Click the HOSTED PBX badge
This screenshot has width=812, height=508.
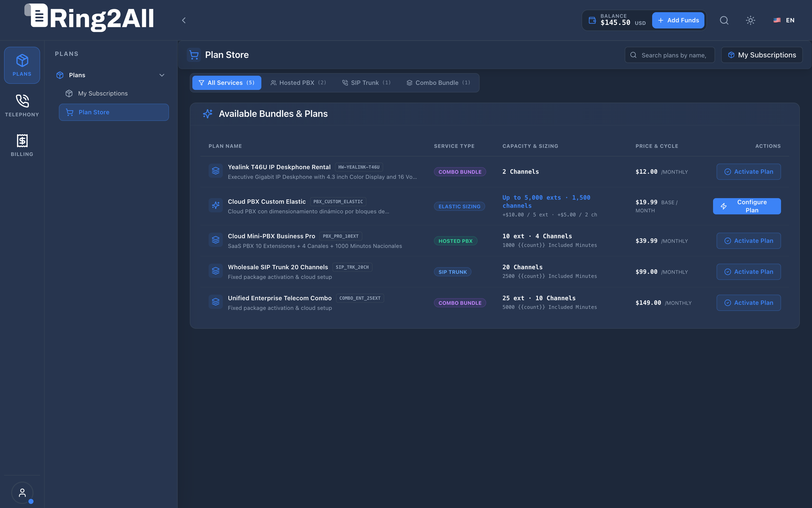(455, 241)
